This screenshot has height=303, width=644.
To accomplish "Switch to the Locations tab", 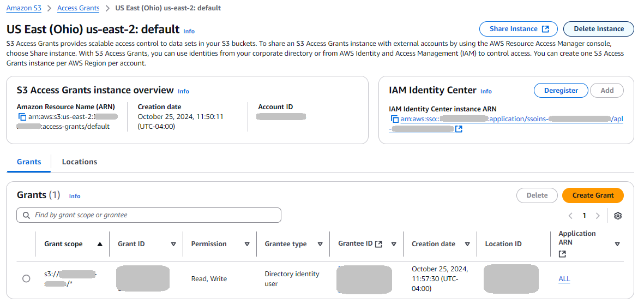I will pos(80,162).
